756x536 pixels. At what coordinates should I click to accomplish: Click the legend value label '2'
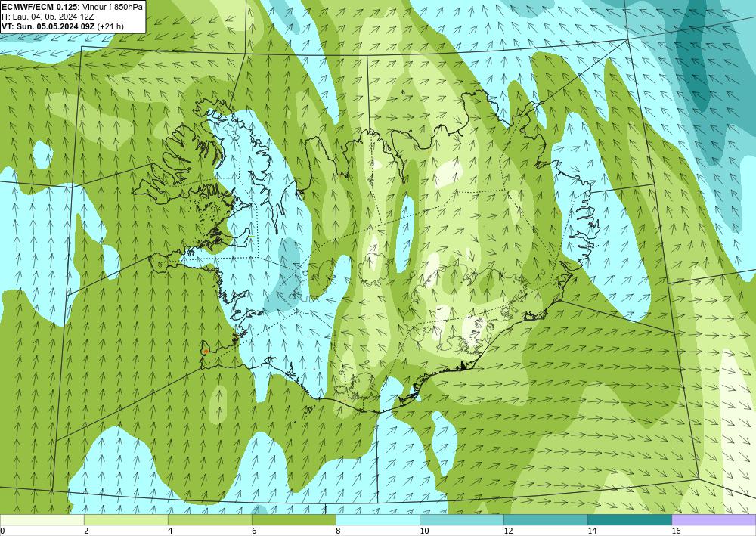(86, 531)
